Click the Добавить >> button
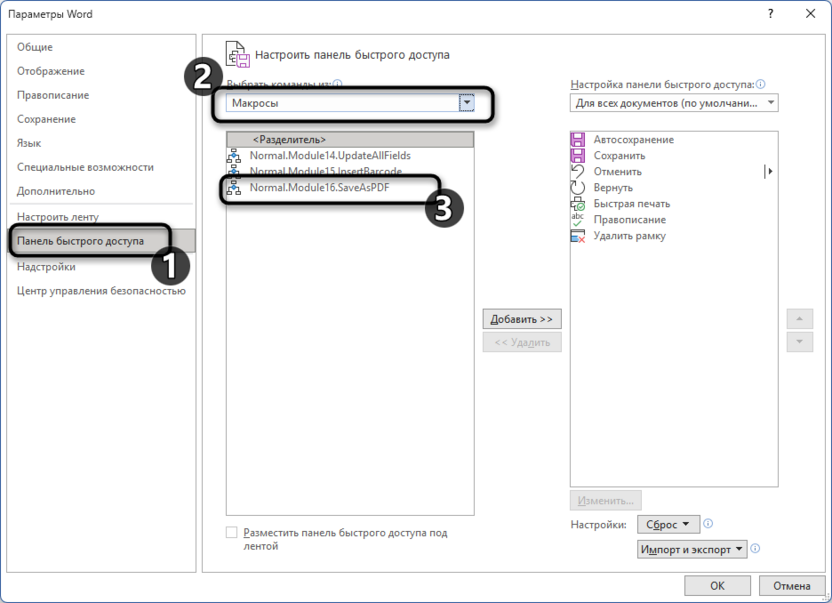Screen dimensions: 832x603 522,319
